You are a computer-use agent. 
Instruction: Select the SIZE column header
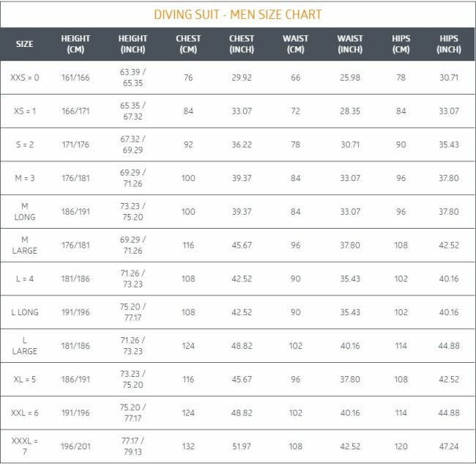pos(25,44)
